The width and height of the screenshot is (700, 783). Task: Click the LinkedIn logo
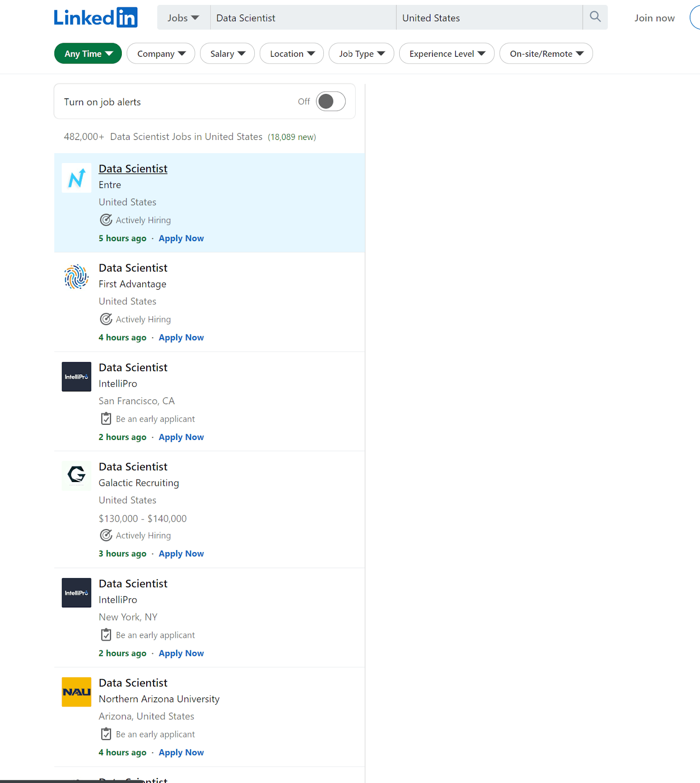point(96,18)
